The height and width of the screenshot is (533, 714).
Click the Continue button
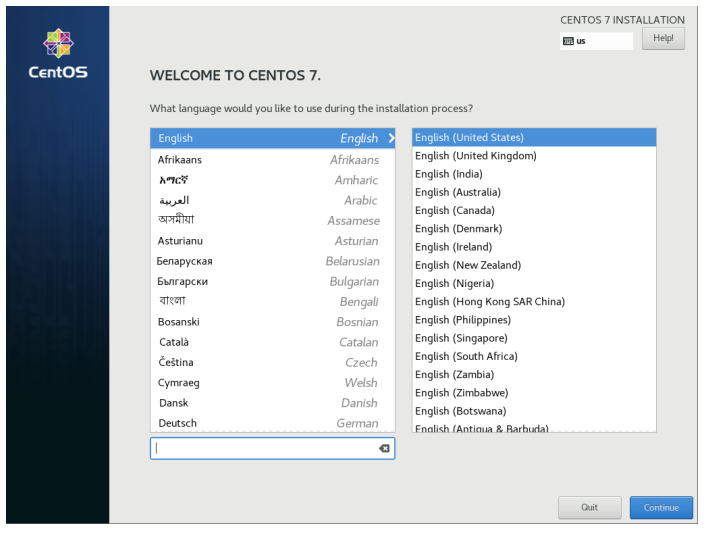click(x=661, y=507)
